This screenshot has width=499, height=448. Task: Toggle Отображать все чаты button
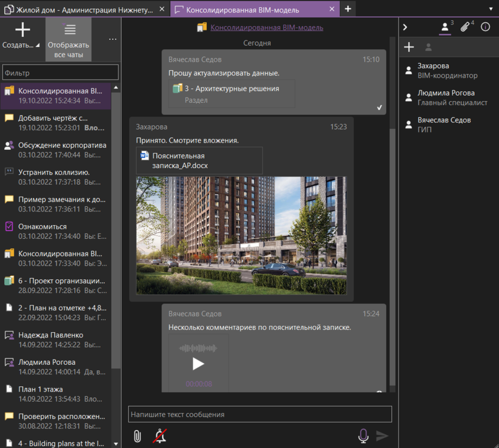pos(69,39)
